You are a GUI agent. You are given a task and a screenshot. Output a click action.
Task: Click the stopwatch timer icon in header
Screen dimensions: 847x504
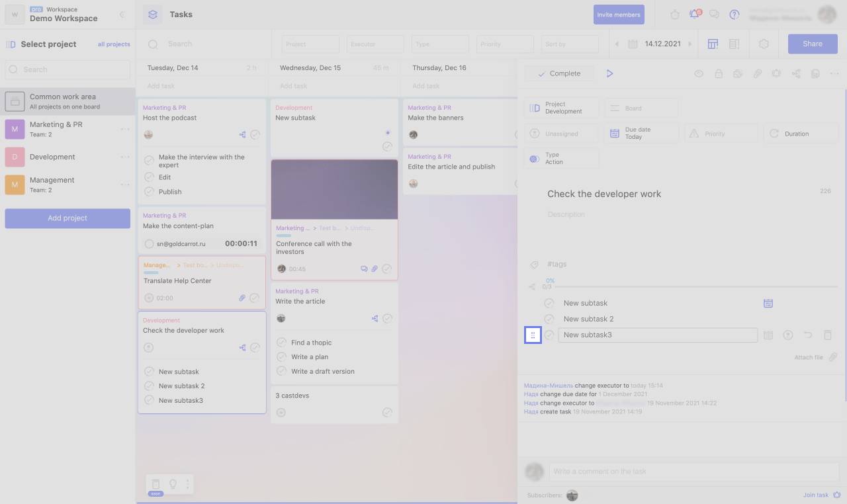[x=674, y=15]
